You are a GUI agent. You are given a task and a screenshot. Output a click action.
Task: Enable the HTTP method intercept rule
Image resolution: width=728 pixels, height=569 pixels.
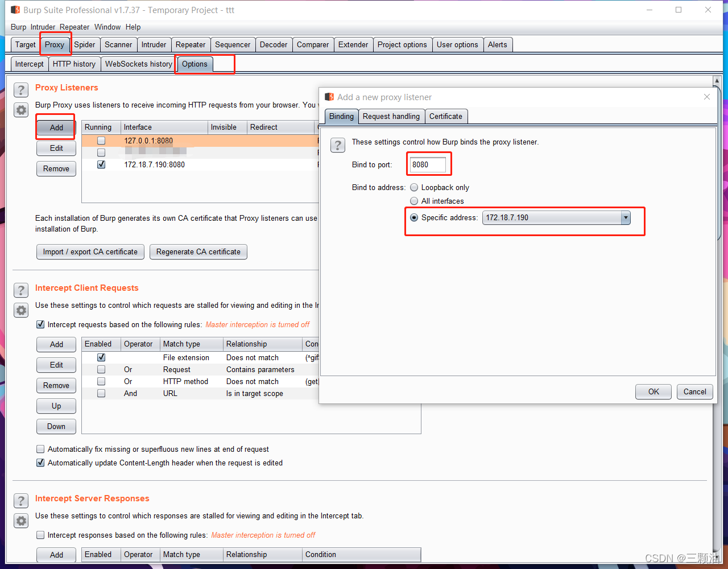click(x=101, y=381)
